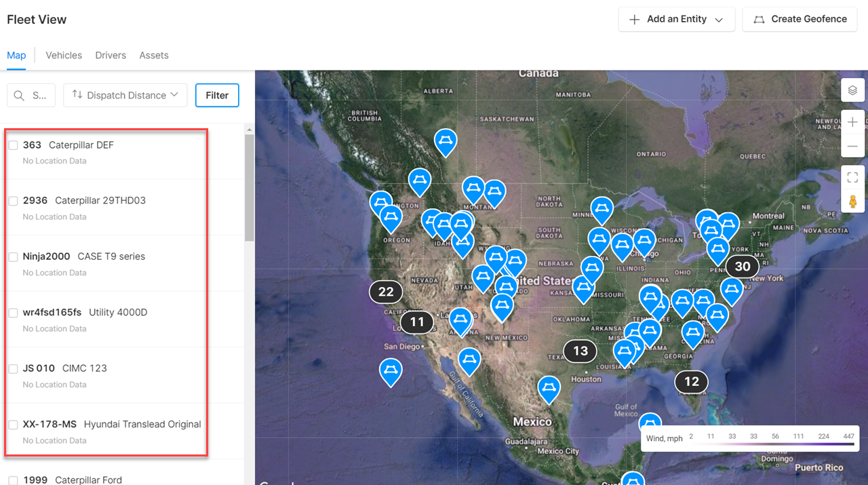Select the vehicle pin above Alberta border

446,142
